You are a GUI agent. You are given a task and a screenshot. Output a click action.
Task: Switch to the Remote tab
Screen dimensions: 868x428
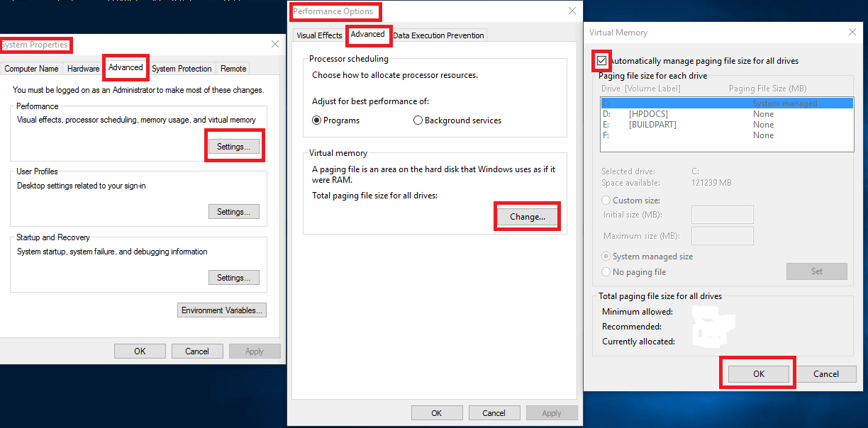(x=233, y=69)
